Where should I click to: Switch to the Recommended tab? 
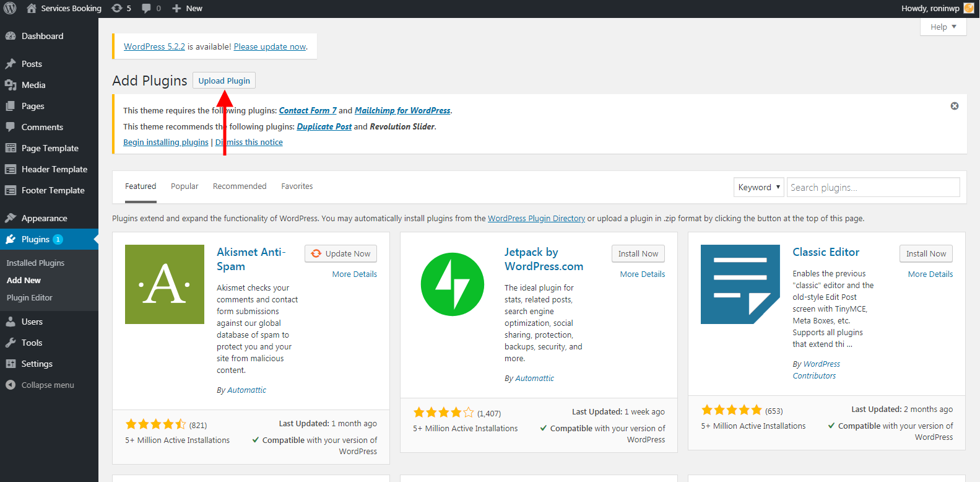click(240, 186)
